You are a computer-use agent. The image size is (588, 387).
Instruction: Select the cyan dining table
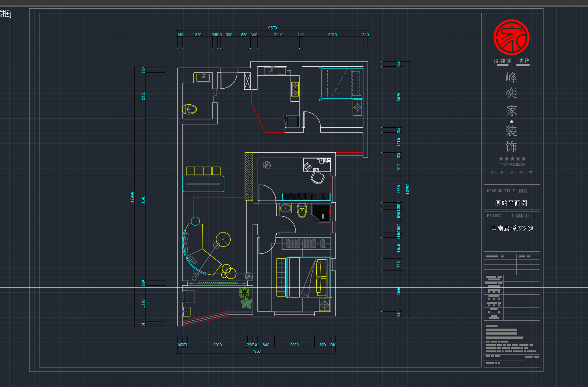click(x=203, y=184)
